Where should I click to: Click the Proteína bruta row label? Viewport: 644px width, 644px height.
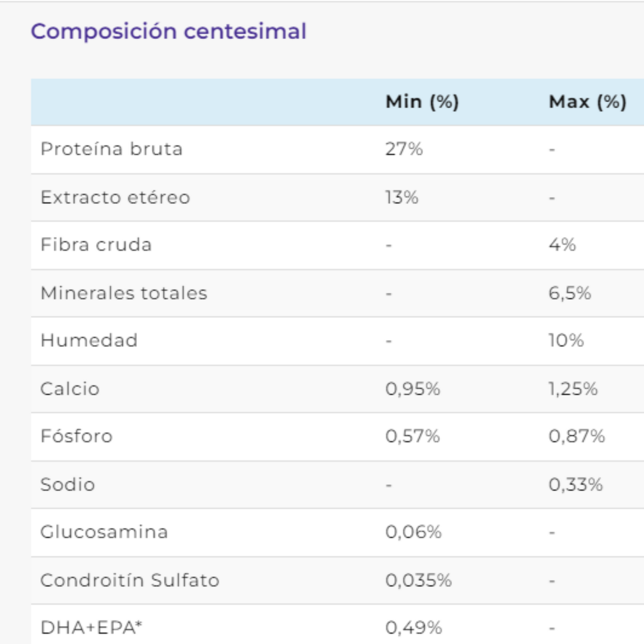pyautogui.click(x=111, y=149)
